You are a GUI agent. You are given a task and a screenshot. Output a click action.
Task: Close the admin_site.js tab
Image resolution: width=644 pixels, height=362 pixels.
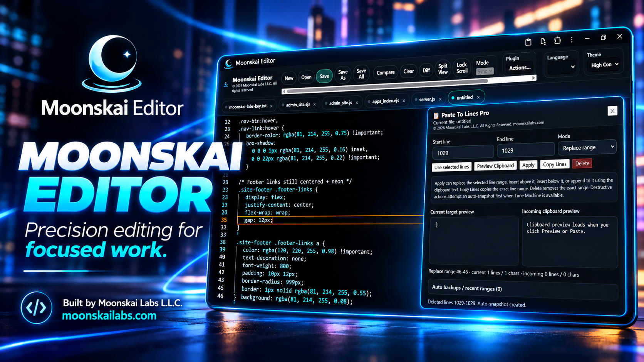click(357, 103)
